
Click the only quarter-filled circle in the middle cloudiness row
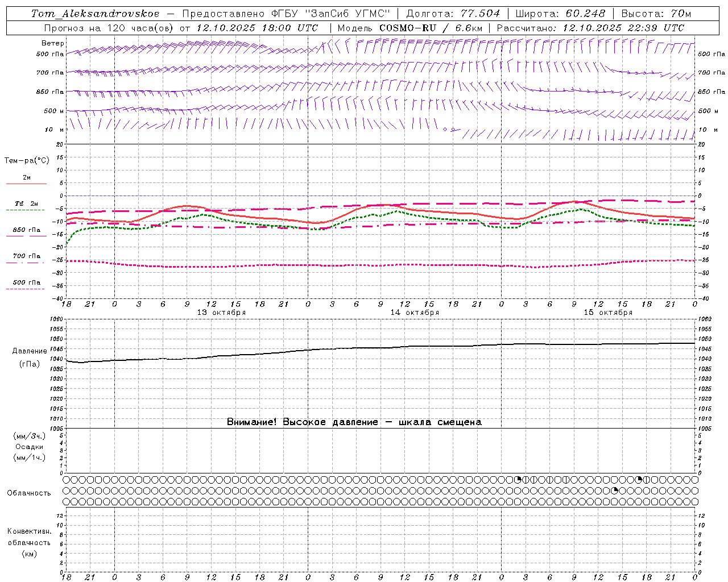pos(615,490)
